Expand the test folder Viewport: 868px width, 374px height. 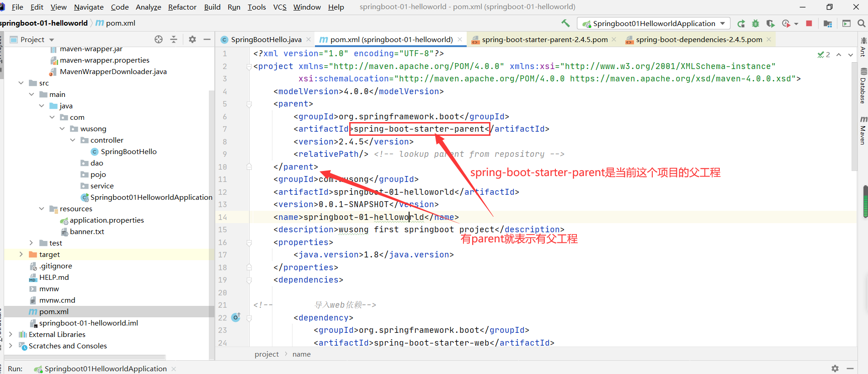[x=32, y=243]
